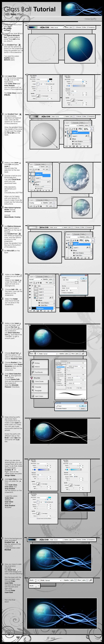Hide Background layer in Kule layers panel
This screenshot has width=104, height=644.
point(30,308)
